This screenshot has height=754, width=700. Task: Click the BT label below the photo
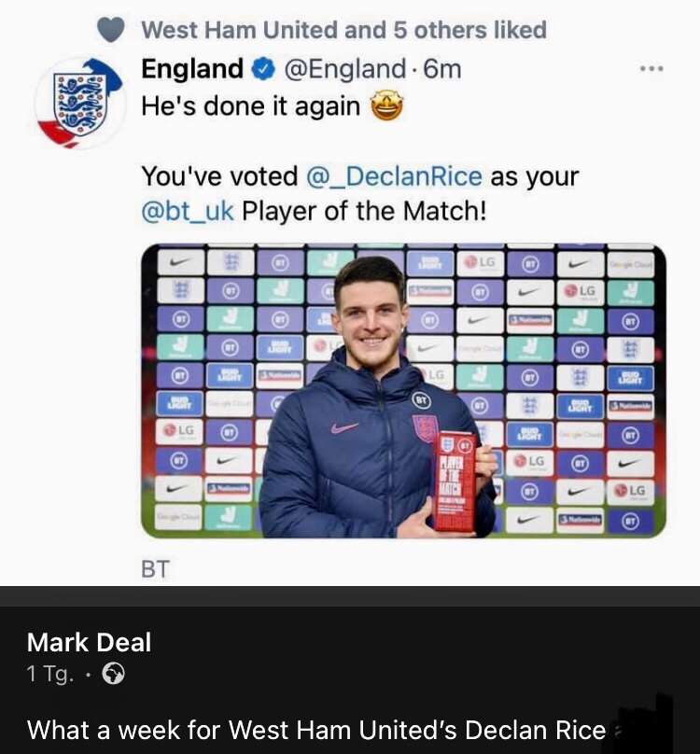click(x=155, y=568)
